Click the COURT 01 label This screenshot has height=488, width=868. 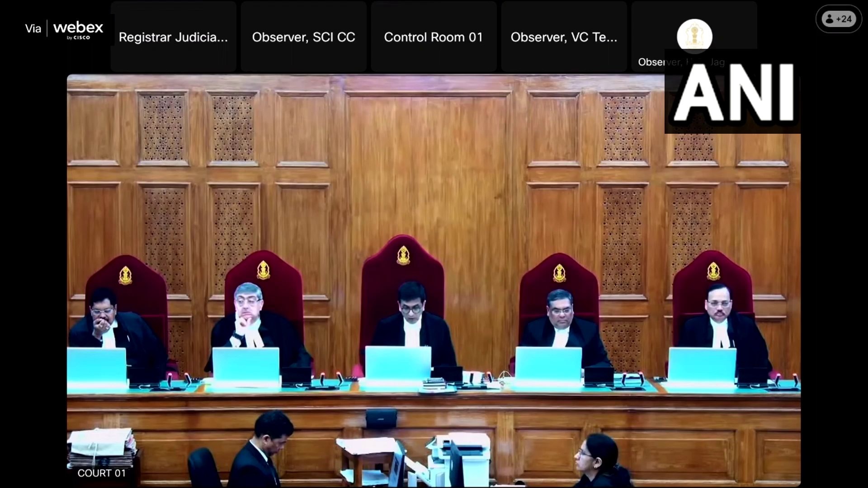[x=101, y=473]
